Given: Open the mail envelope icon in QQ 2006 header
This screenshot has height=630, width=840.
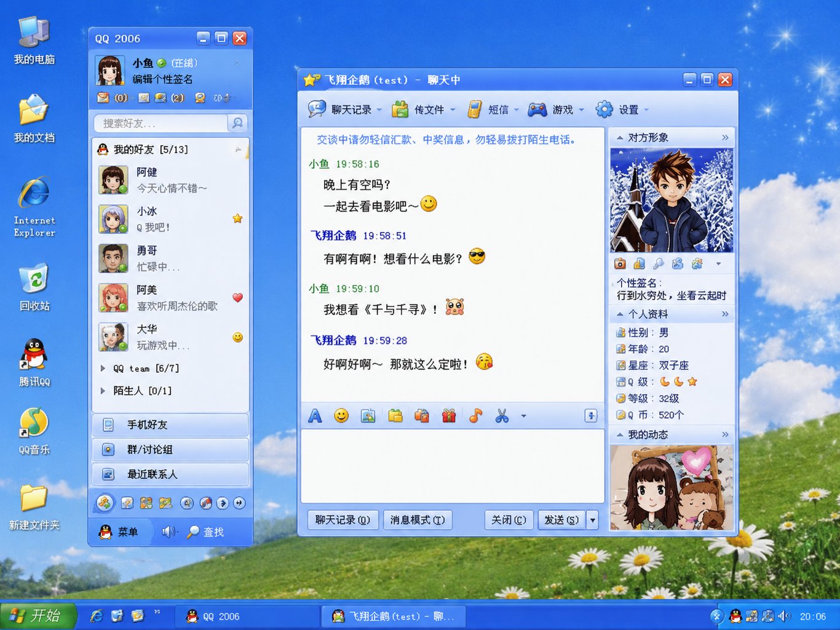Looking at the screenshot, I should coord(103,98).
